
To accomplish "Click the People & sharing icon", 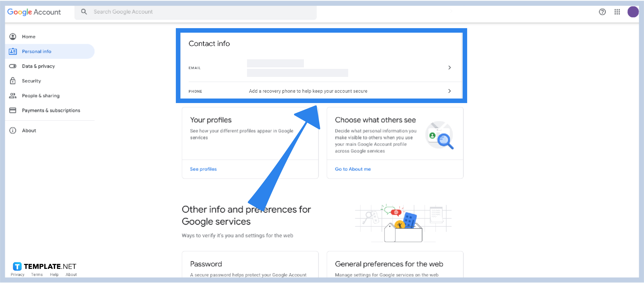I will pos(13,96).
